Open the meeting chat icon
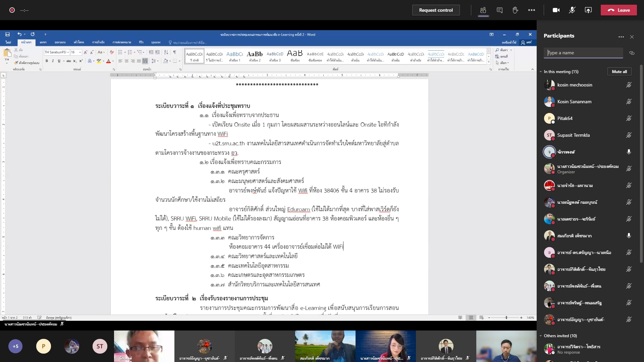The image size is (644, 362). pos(499,10)
